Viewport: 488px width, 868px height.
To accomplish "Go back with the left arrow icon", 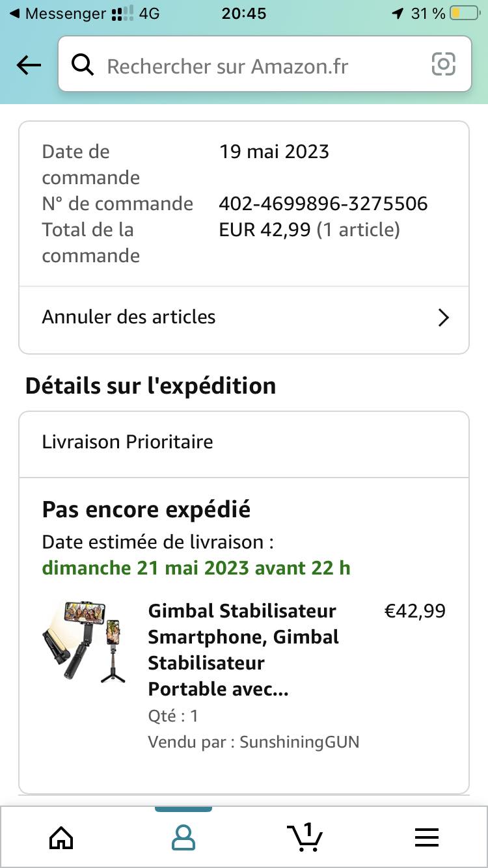I will (x=29, y=65).
